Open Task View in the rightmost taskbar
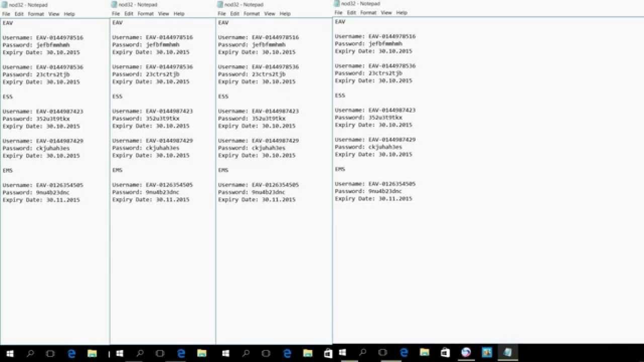Viewport: 644px width, 362px height. (x=383, y=352)
